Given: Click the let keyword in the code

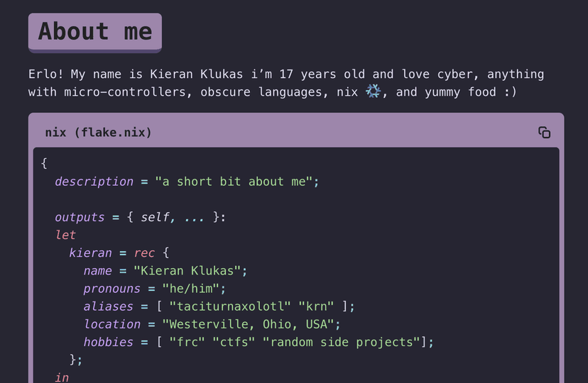Looking at the screenshot, I should [65, 235].
